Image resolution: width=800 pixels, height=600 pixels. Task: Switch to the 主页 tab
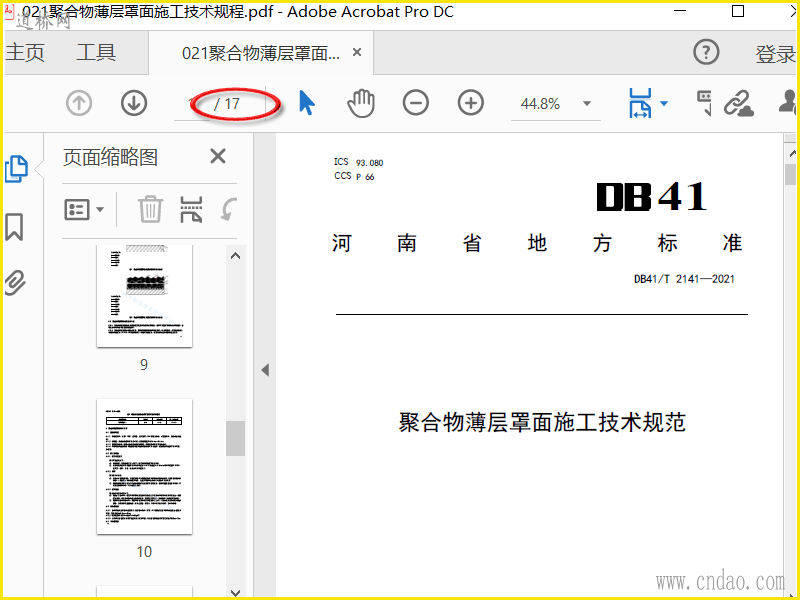pos(25,53)
